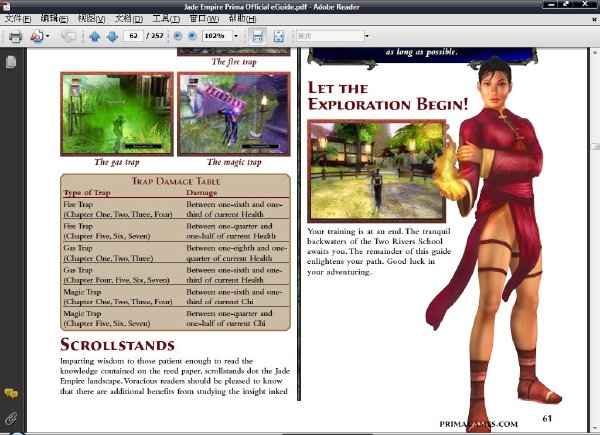Screen dimensions: 600x435
Task: Open the 编辑(E) menu
Action: point(54,18)
